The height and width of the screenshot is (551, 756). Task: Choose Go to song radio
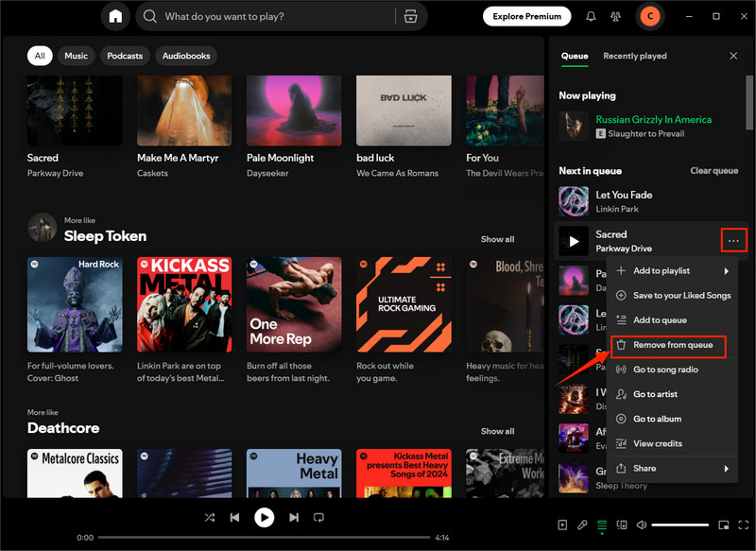673,370
